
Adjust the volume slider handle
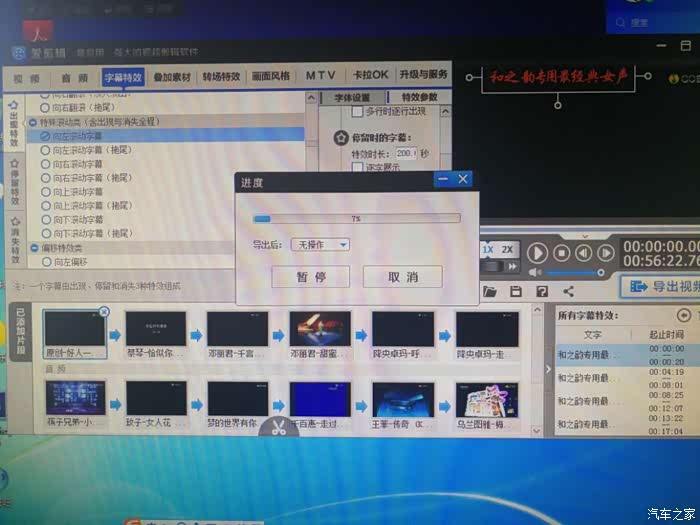(x=600, y=272)
